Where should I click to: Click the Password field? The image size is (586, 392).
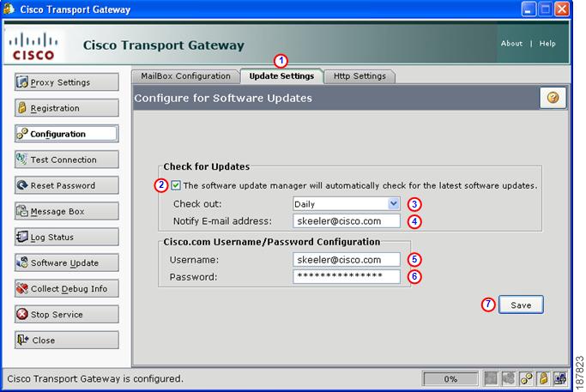click(x=346, y=276)
